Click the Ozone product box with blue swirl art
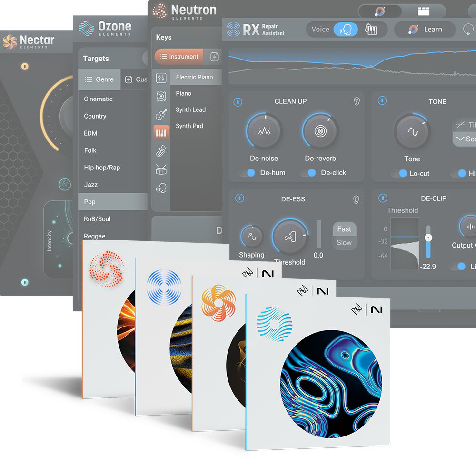 pyautogui.click(x=317, y=372)
